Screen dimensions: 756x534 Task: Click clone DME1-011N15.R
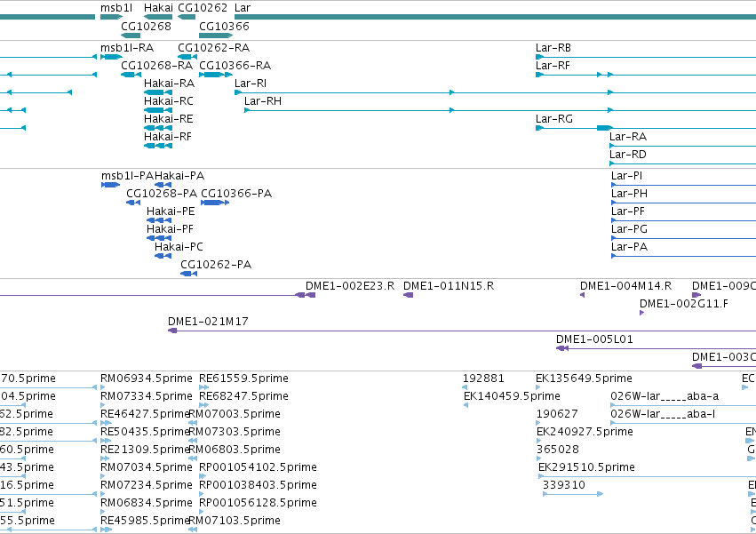pyautogui.click(x=449, y=286)
